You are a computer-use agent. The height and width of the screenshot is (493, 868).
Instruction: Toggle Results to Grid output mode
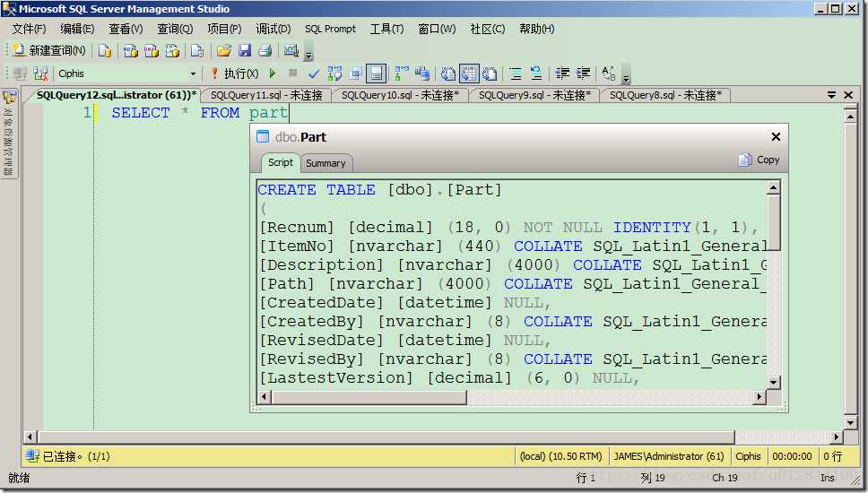pyautogui.click(x=468, y=74)
